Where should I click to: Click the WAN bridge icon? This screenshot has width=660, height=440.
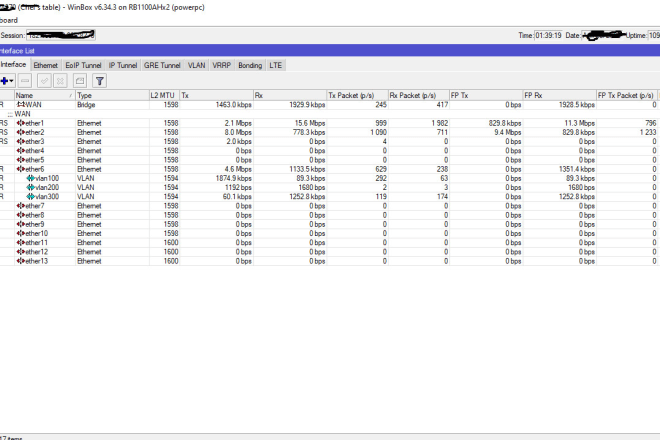[x=21, y=104]
